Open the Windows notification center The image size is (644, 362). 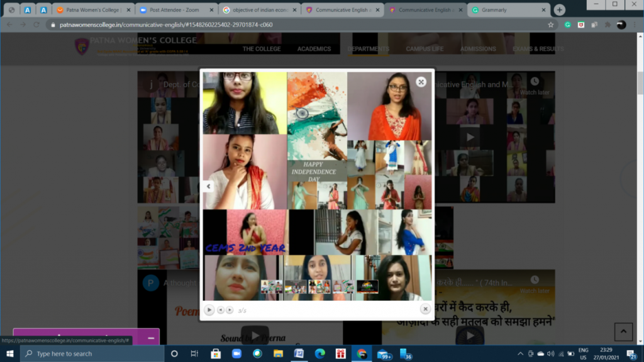(x=631, y=354)
